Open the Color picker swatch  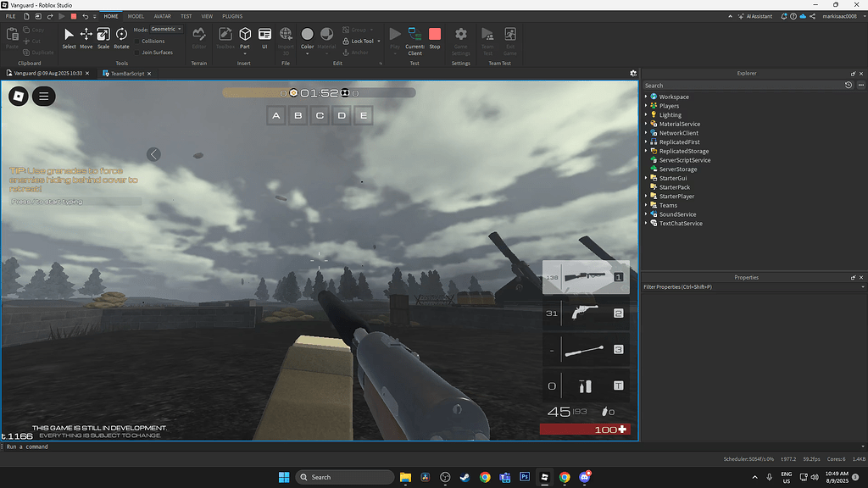pyautogui.click(x=307, y=34)
